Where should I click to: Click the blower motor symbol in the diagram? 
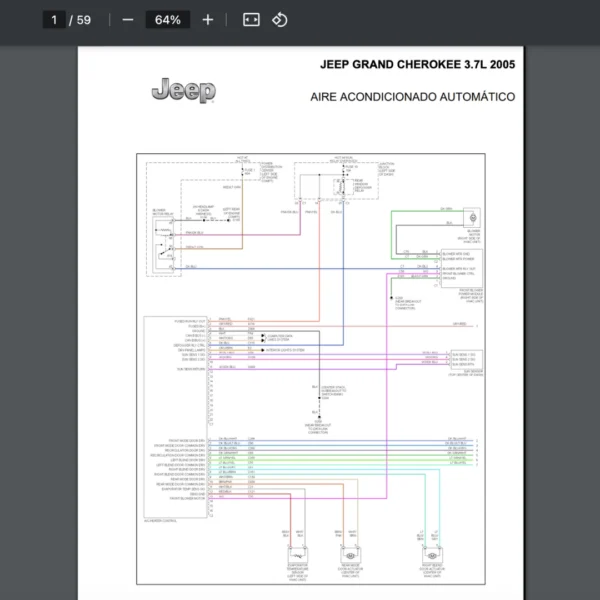tap(472, 217)
